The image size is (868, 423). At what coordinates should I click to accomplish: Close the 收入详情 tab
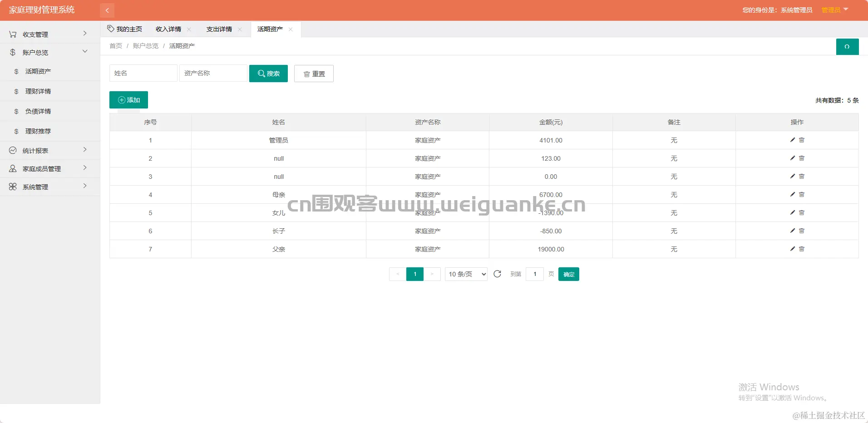(189, 29)
